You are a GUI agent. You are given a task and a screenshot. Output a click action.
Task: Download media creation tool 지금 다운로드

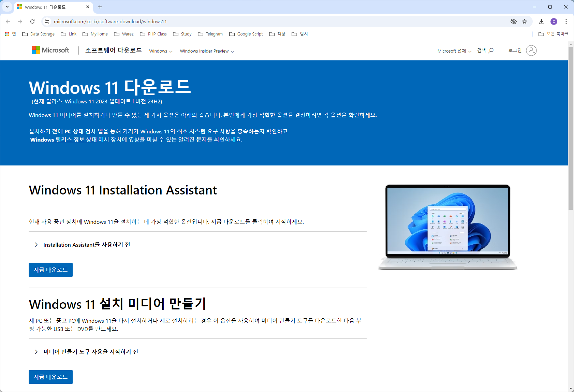(50, 377)
